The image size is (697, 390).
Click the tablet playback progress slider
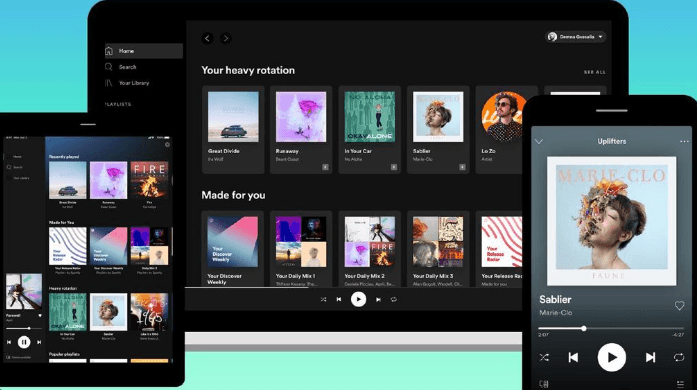(x=24, y=329)
